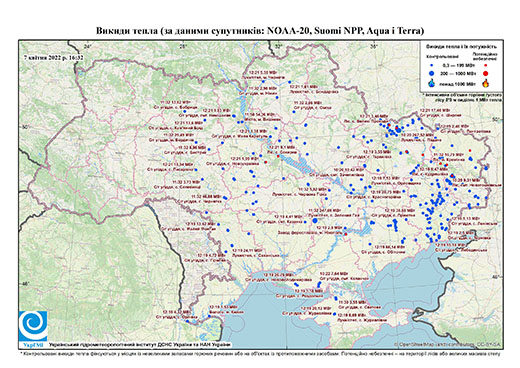Click the 24° longitude grid label
520x368 pixels.
pyautogui.click(x=87, y=46)
